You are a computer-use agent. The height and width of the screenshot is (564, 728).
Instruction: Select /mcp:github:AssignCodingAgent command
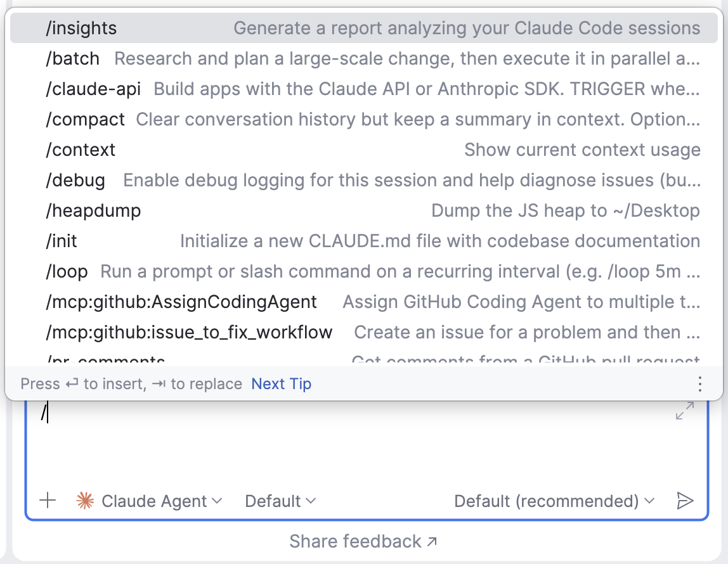(x=181, y=302)
